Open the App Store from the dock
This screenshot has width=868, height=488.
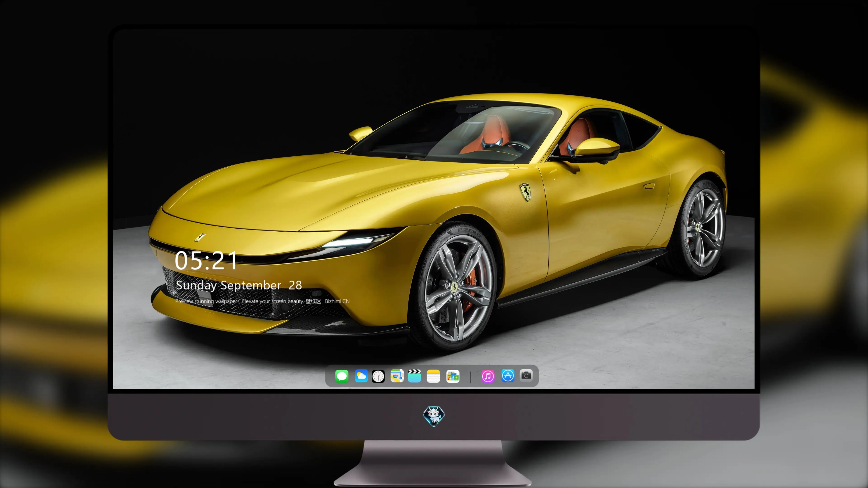pos(508,375)
